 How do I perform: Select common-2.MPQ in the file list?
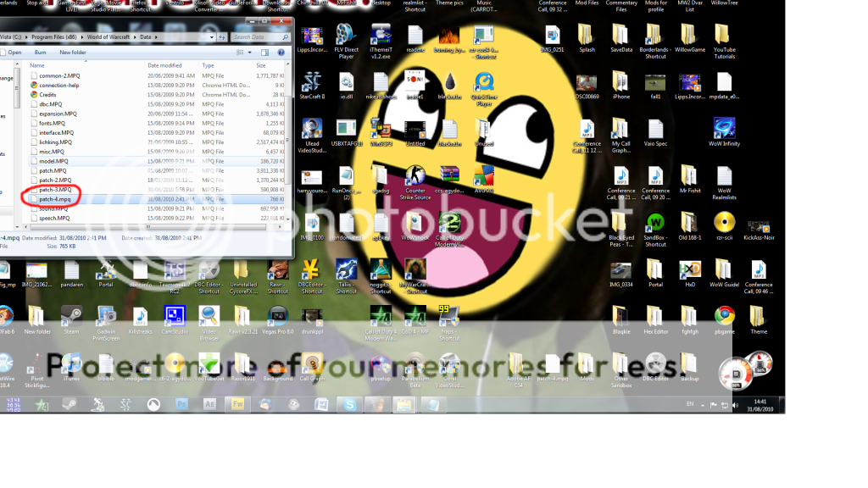60,75
